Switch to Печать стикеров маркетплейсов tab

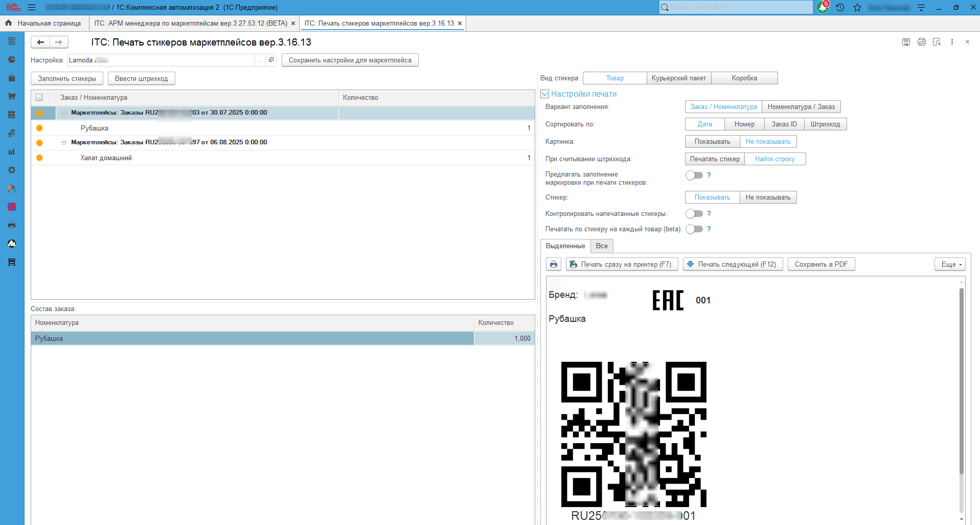tap(379, 23)
